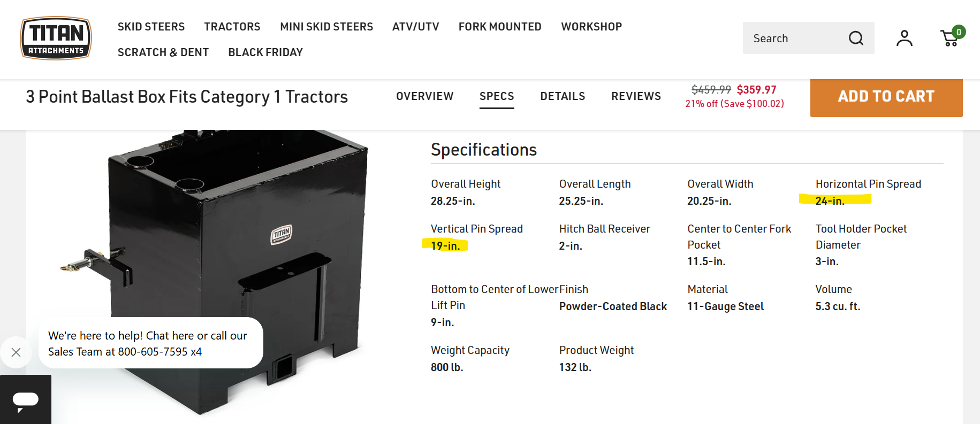This screenshot has height=424, width=980.
Task: Click the Titan Attachments logo
Action: (56, 38)
